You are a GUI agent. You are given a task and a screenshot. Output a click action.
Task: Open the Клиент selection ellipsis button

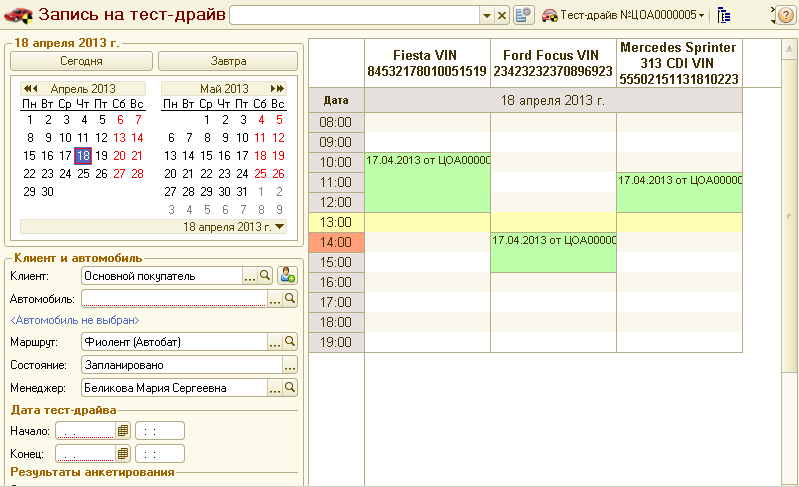click(x=250, y=276)
